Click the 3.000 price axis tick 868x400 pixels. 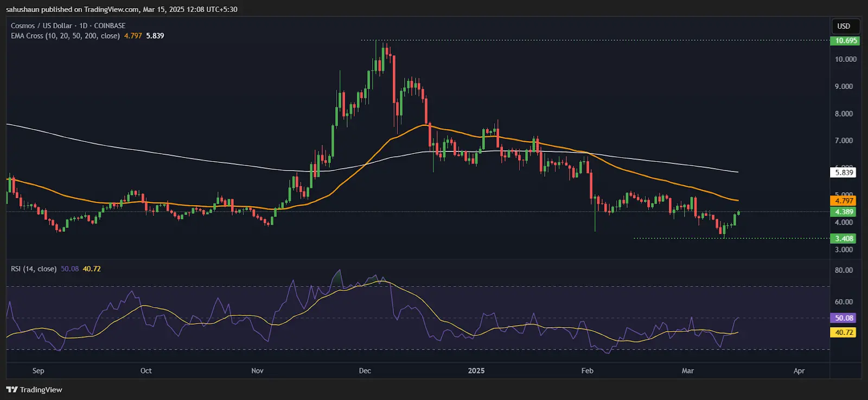[844, 250]
